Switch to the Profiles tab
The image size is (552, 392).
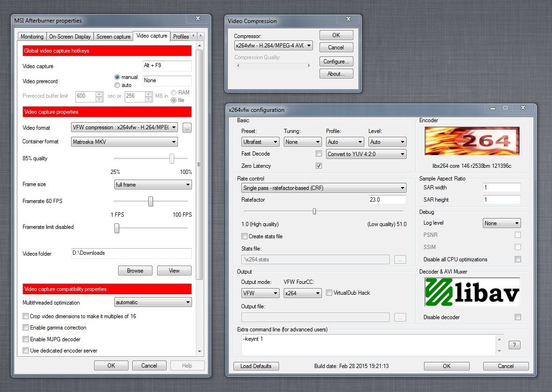click(181, 37)
